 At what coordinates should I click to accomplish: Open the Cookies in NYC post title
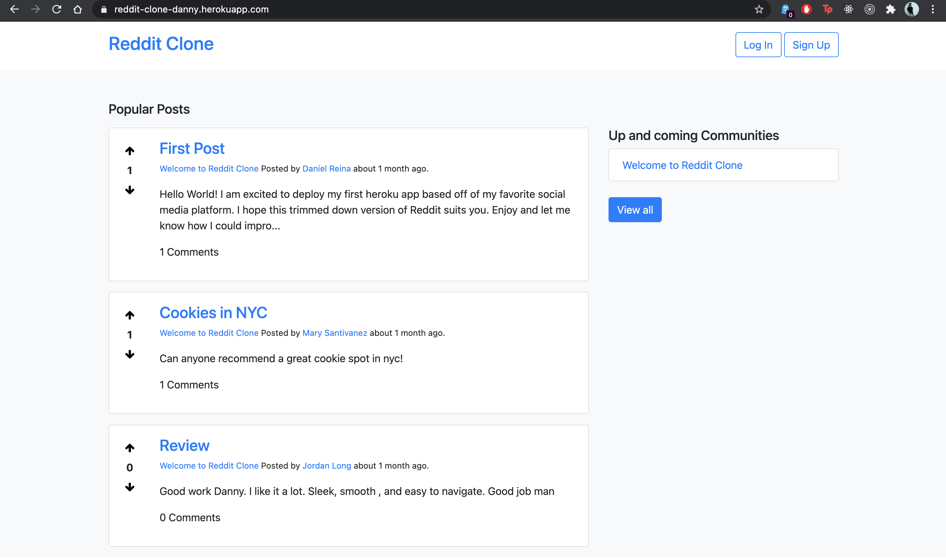213,313
